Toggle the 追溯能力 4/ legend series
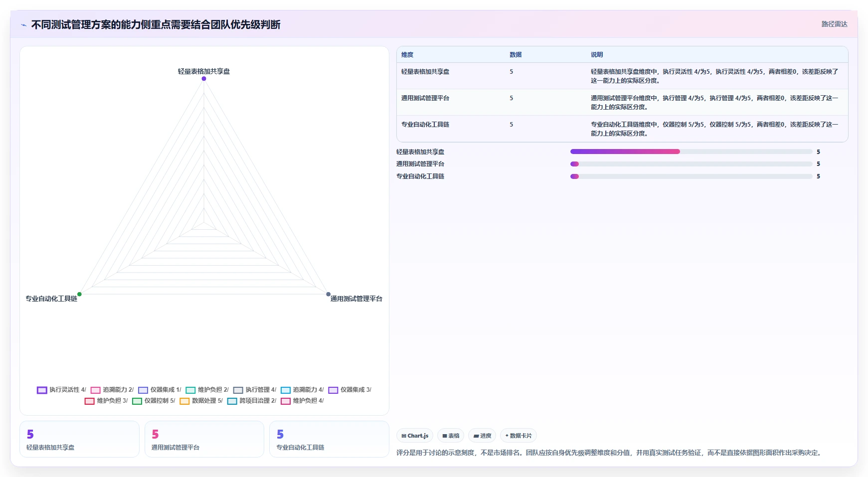 [302, 390]
